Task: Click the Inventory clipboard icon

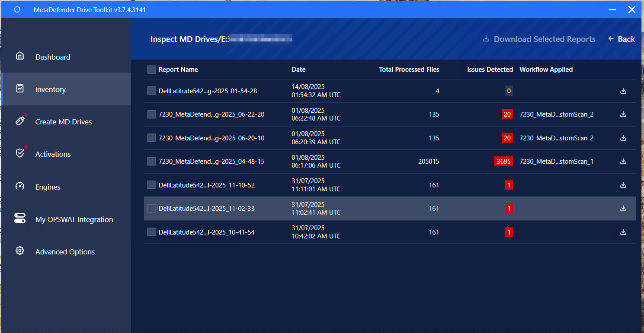Action: pyautogui.click(x=19, y=89)
